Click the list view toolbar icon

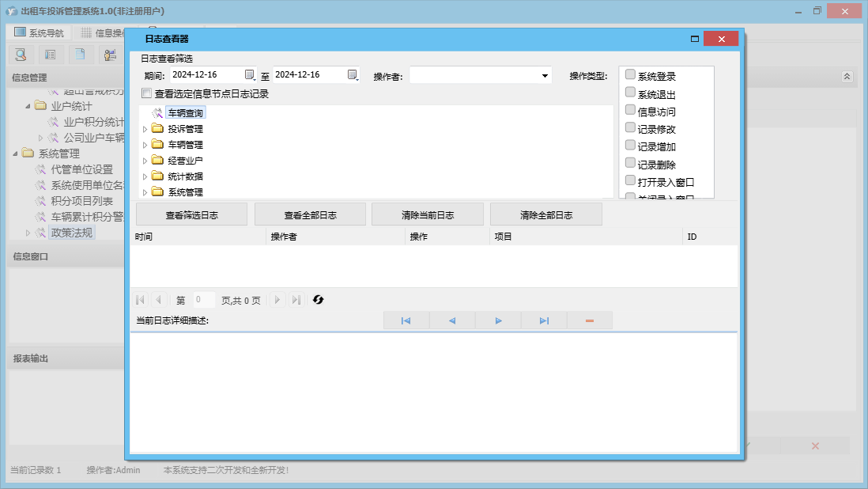click(x=51, y=55)
